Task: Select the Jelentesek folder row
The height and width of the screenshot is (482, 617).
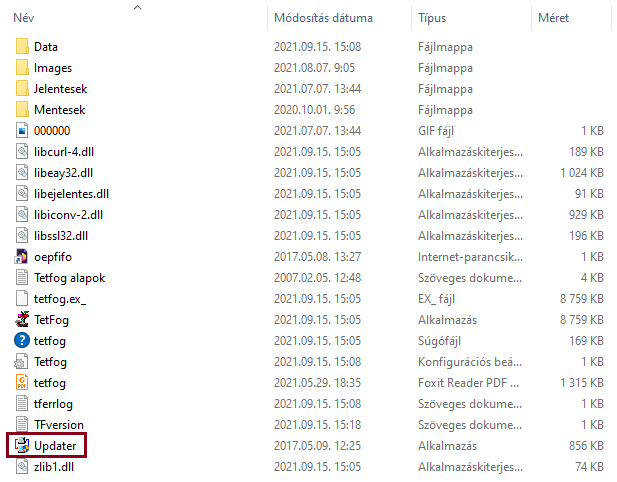Action: (309, 89)
